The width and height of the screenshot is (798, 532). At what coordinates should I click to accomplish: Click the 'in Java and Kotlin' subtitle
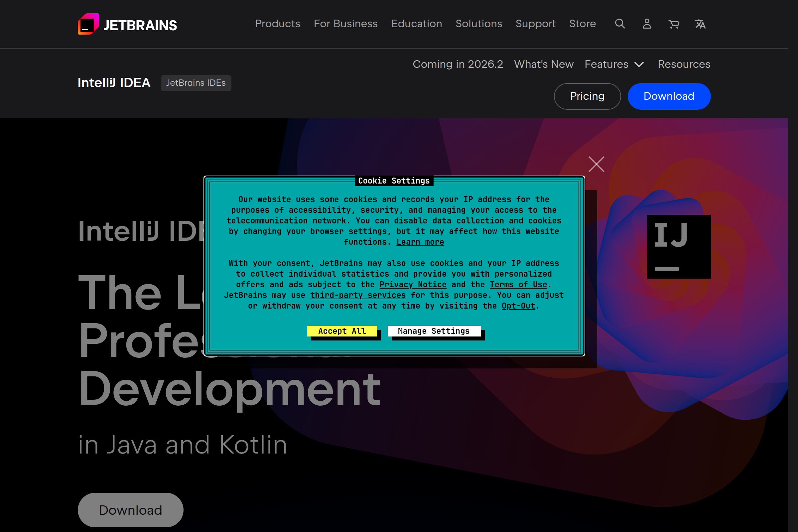[183, 445]
